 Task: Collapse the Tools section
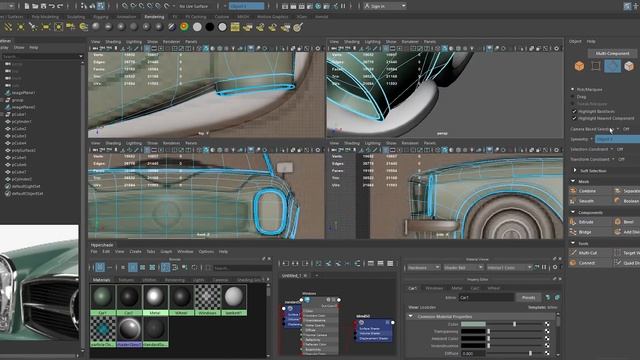(x=573, y=243)
